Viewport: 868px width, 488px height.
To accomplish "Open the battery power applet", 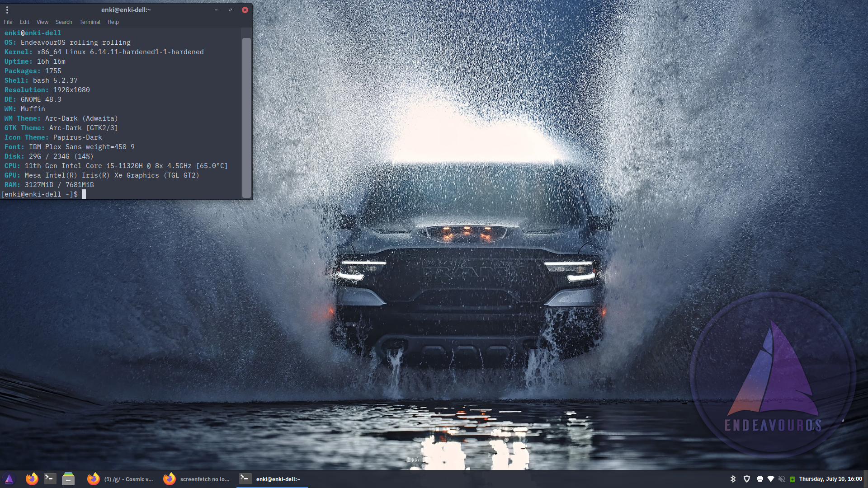I will [793, 479].
